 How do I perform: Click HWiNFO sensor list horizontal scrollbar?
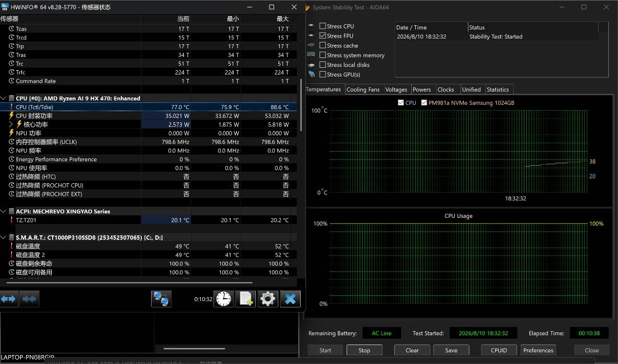pos(129,282)
